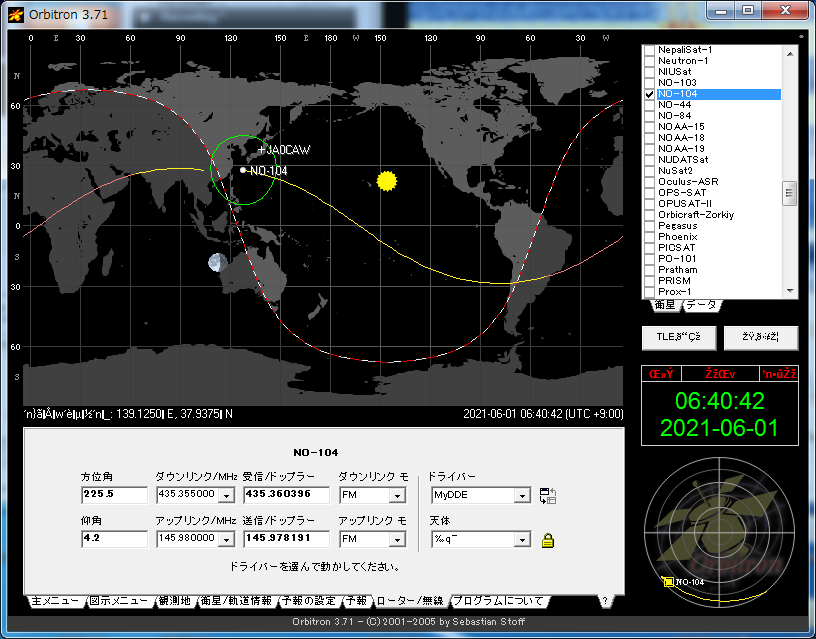Image resolution: width=816 pixels, height=639 pixels.
Task: Click the button right of TLE button
Action: pos(760,337)
